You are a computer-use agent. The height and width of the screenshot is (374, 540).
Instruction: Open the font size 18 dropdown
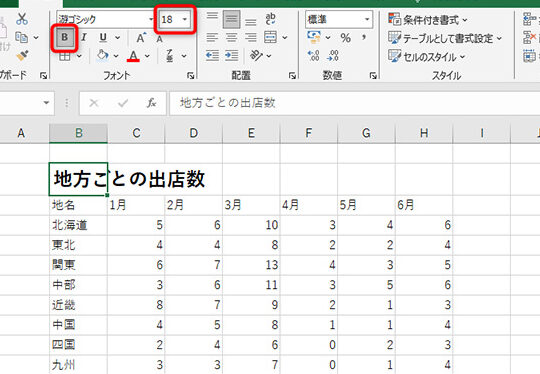(185, 19)
